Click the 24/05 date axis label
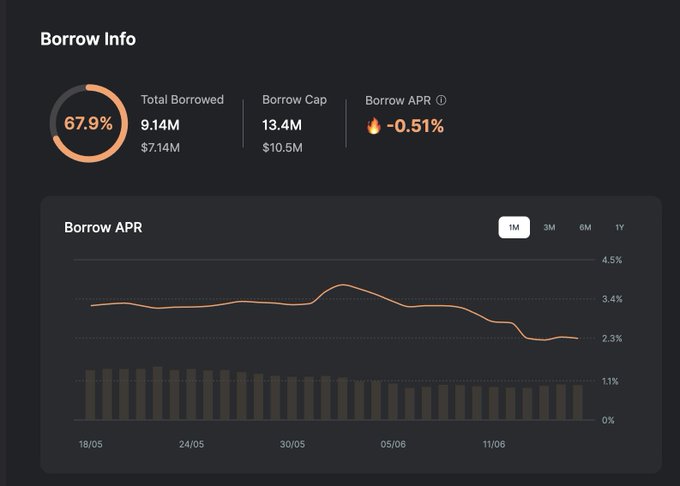The width and height of the screenshot is (680, 486). 191,444
